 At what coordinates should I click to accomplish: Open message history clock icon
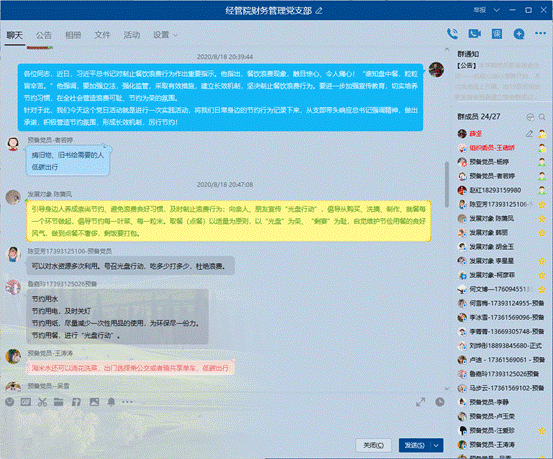click(440, 402)
